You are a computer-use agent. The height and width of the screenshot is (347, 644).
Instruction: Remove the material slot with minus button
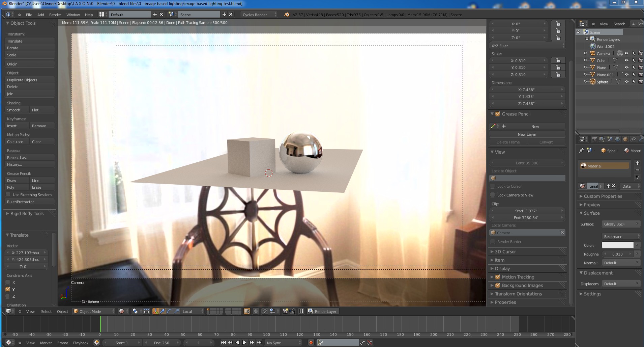point(637,170)
